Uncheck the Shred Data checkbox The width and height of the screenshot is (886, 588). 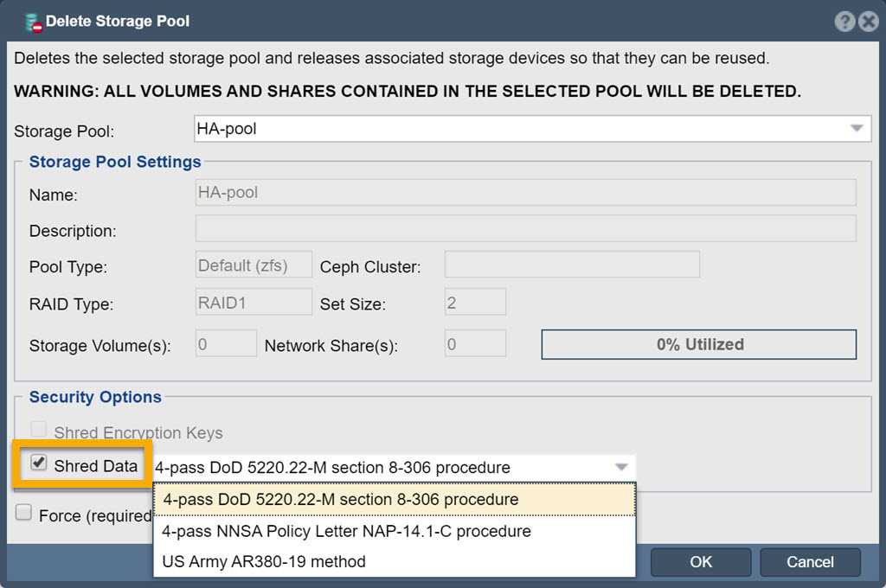(x=38, y=463)
